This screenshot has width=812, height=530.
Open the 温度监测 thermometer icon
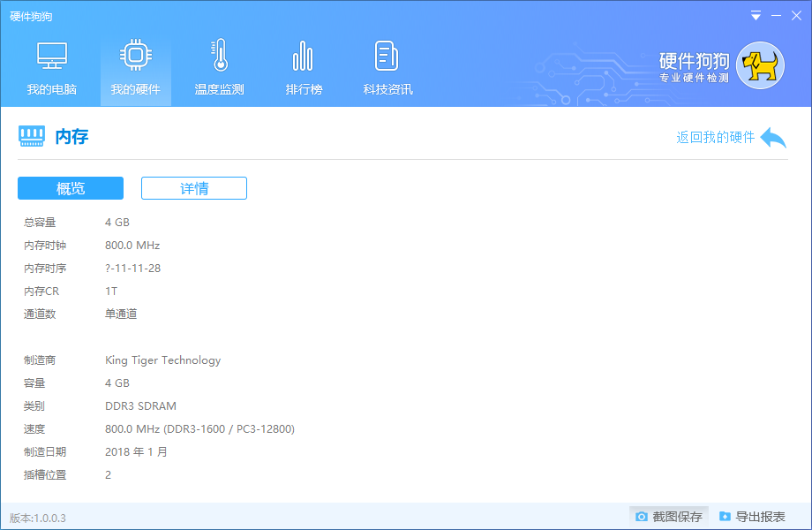coord(220,55)
